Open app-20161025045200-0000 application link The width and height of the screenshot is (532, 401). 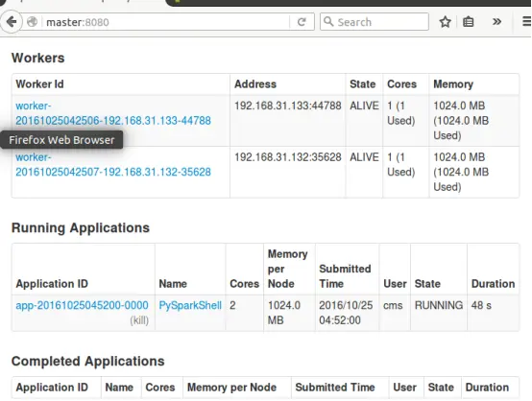(82, 305)
